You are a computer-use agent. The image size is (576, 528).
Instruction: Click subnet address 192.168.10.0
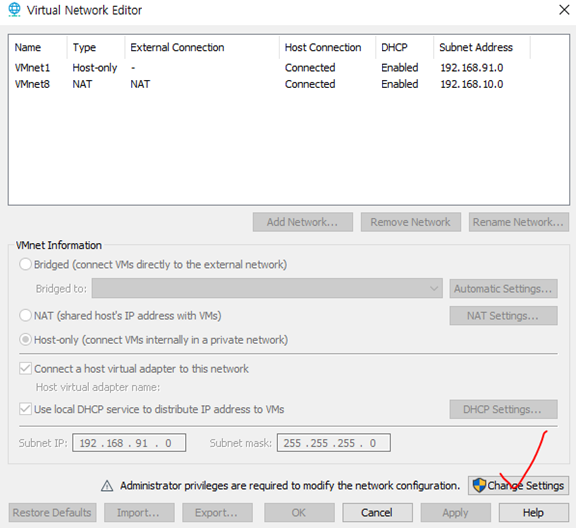(x=472, y=84)
